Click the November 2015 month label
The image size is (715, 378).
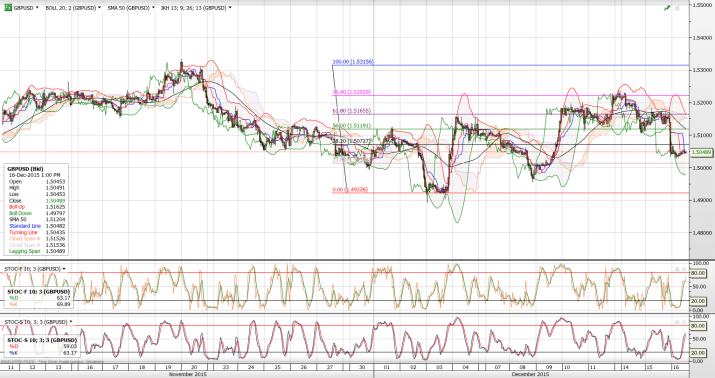click(187, 374)
